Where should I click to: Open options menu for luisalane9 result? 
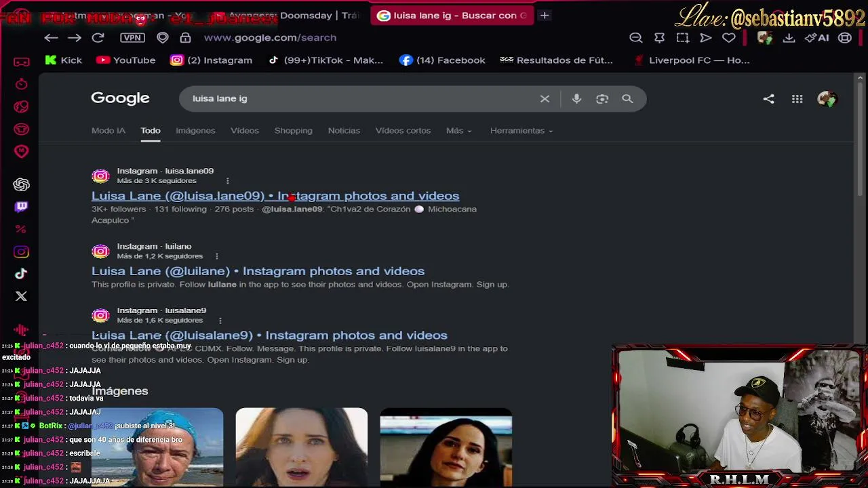(x=220, y=321)
